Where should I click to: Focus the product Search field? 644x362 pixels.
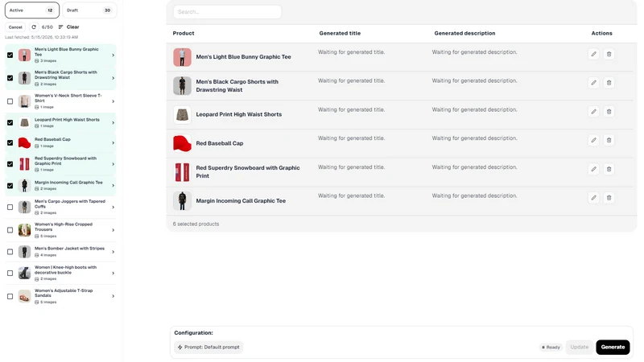pos(227,12)
